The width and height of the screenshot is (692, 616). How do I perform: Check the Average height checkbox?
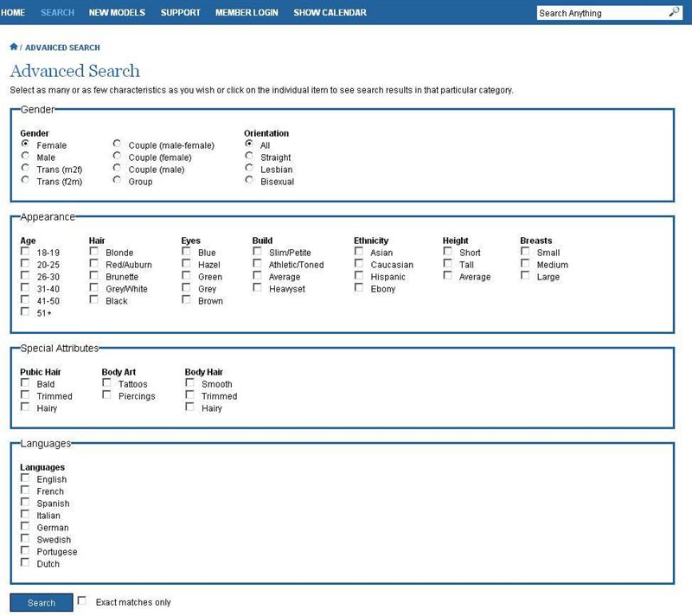point(447,275)
